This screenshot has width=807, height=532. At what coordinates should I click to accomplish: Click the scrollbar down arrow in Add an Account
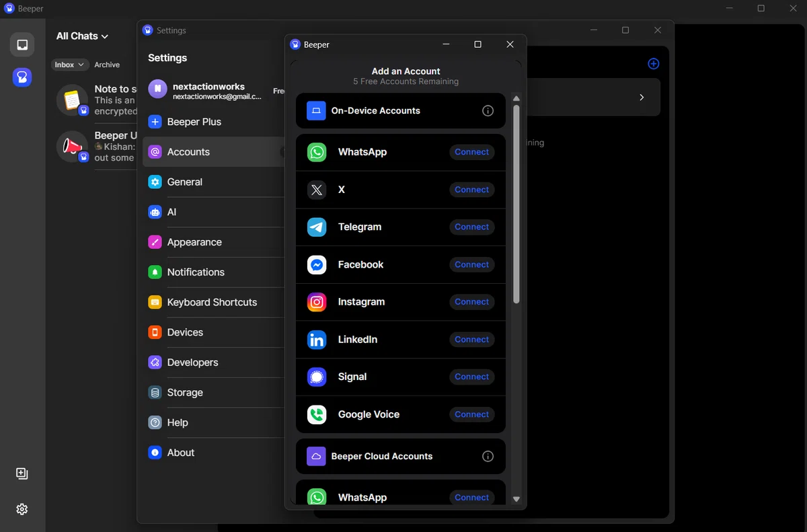516,499
